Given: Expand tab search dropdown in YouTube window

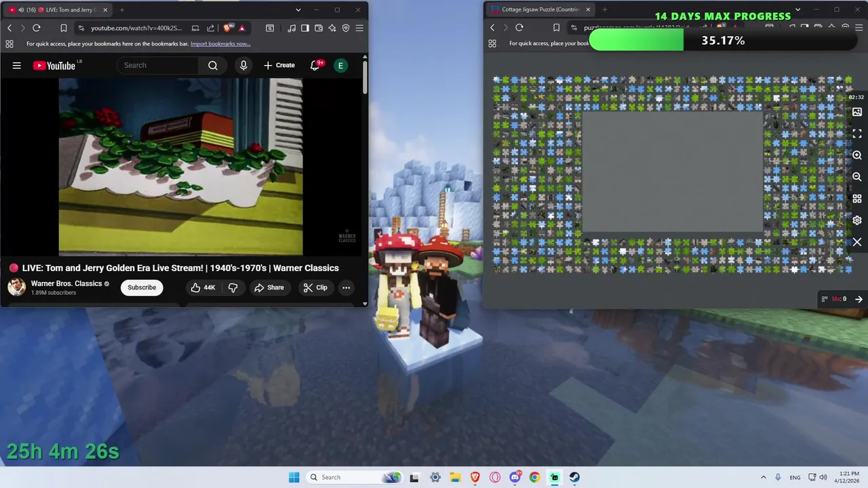Looking at the screenshot, I should 298,9.
